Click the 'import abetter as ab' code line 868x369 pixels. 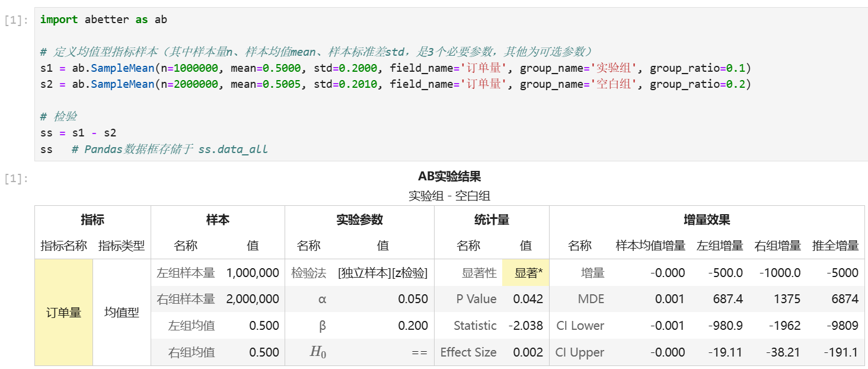(104, 20)
